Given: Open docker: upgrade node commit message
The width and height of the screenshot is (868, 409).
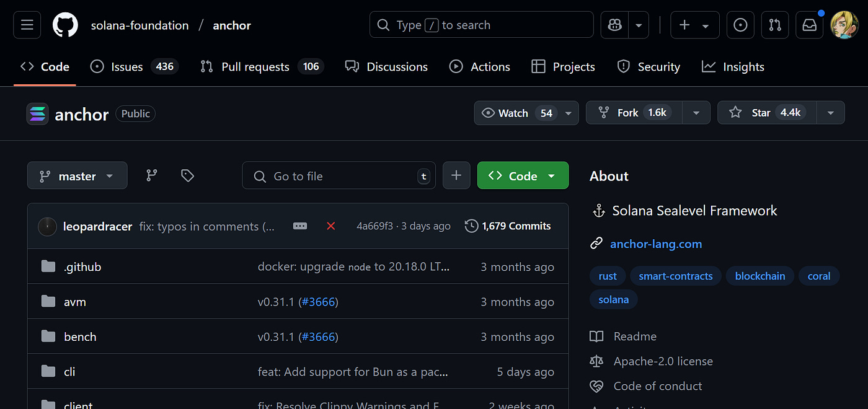Looking at the screenshot, I should point(353,267).
